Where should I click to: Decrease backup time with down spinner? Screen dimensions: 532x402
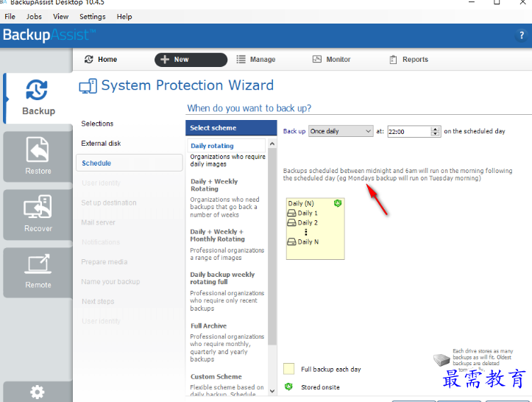pyautogui.click(x=435, y=134)
